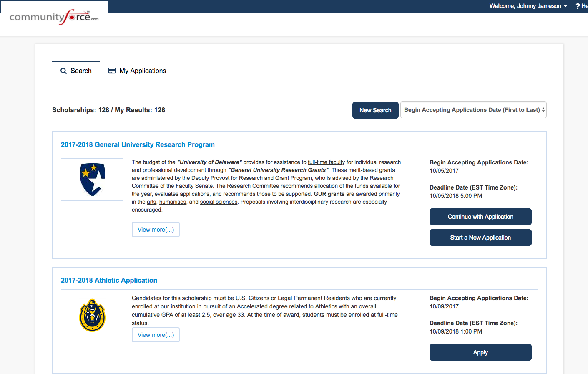Click the magnifying glass Search icon

[63, 71]
